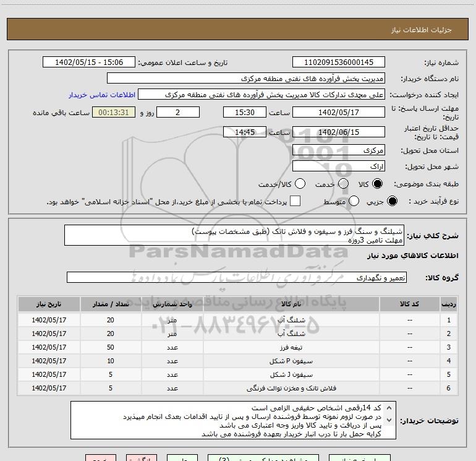Click the کد کالا column header
Viewport: 476px width, 461px height.
(409, 304)
